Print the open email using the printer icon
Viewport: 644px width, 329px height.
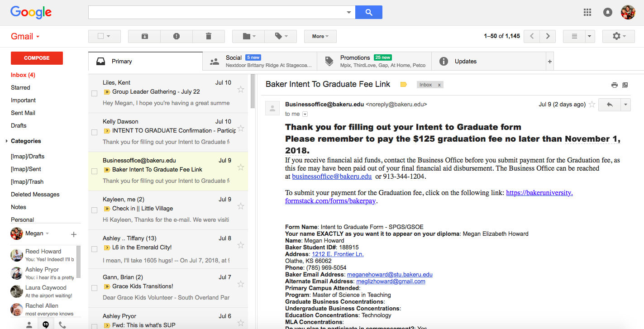pos(615,85)
